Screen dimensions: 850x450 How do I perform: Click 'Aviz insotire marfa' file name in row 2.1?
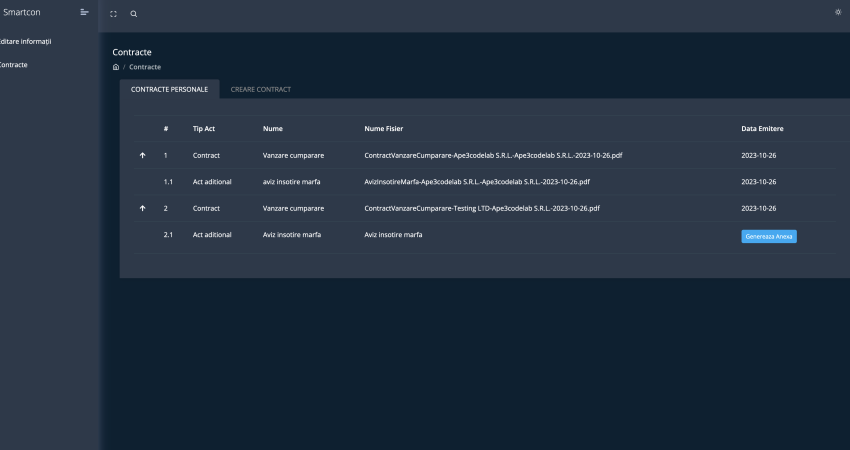[x=393, y=235]
